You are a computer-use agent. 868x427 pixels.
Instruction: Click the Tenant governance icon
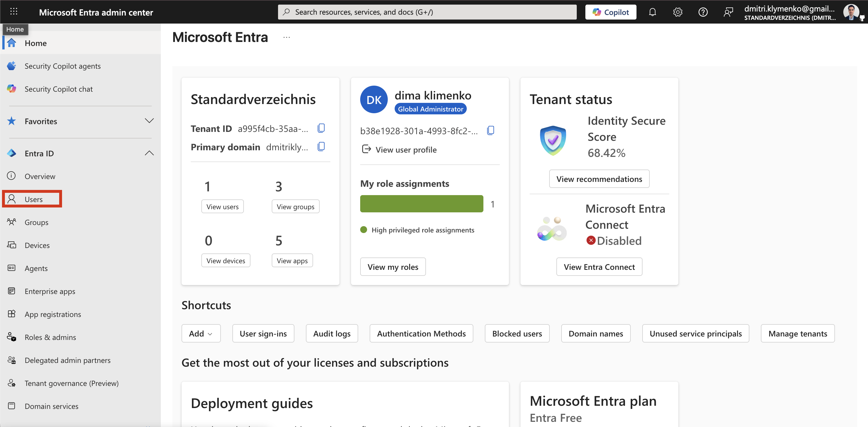[11, 383]
